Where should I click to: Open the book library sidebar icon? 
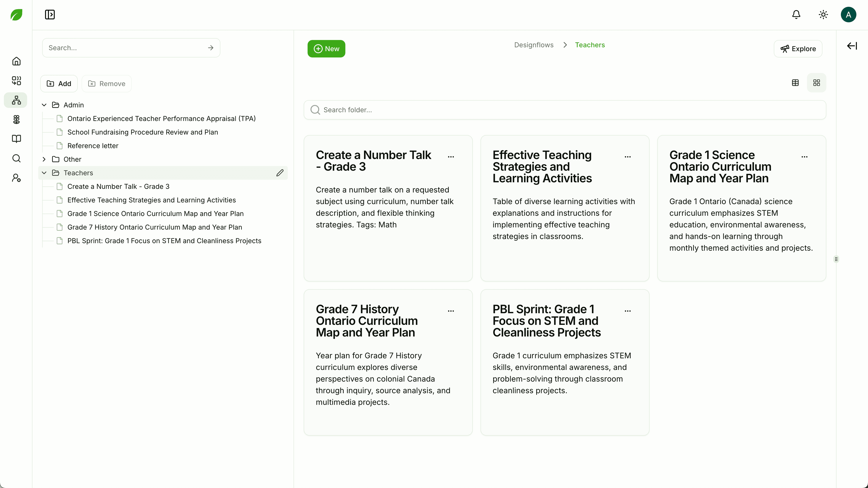point(16,139)
